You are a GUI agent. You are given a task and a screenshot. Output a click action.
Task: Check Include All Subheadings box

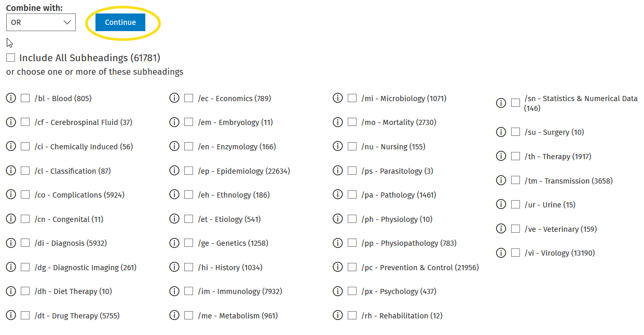point(10,58)
